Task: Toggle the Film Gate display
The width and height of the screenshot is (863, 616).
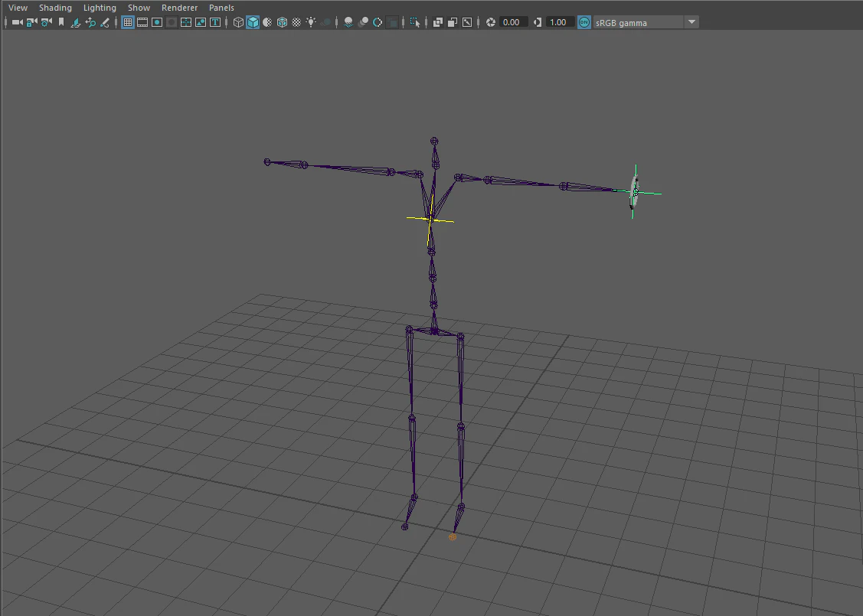Action: [142, 22]
